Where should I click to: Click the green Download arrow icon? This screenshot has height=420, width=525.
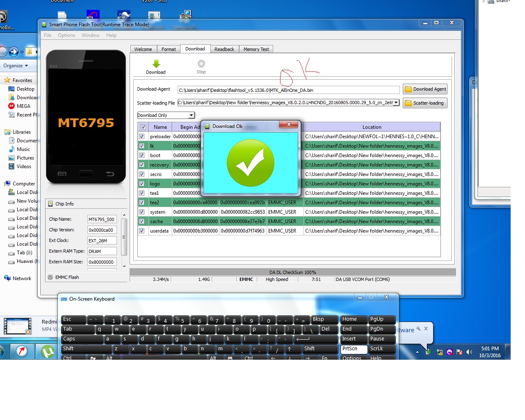point(156,64)
